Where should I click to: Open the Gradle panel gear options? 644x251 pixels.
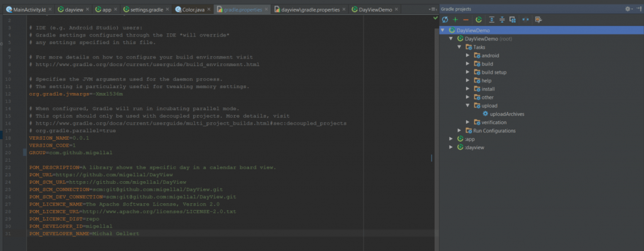pyautogui.click(x=628, y=9)
